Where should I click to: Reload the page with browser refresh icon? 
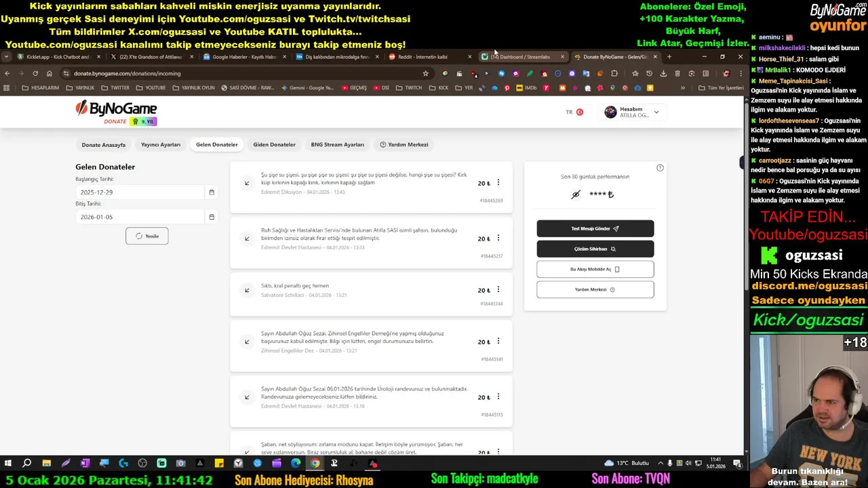[35, 73]
